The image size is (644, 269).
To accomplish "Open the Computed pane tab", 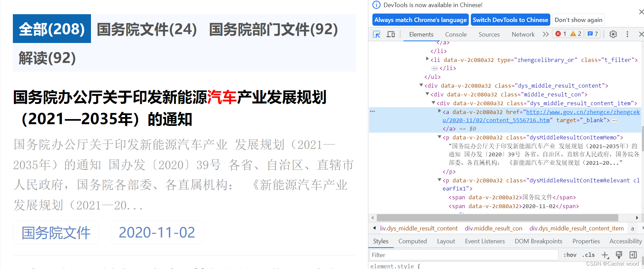I will pos(413,241).
